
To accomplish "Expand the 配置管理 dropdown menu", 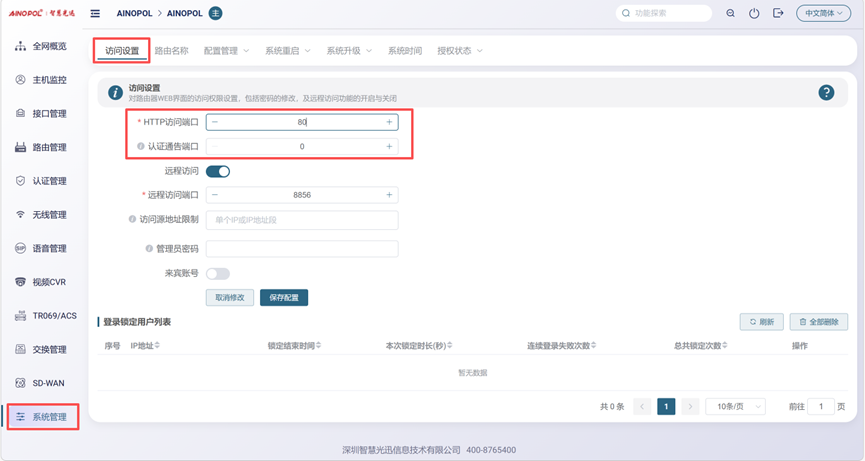I will pyautogui.click(x=226, y=50).
